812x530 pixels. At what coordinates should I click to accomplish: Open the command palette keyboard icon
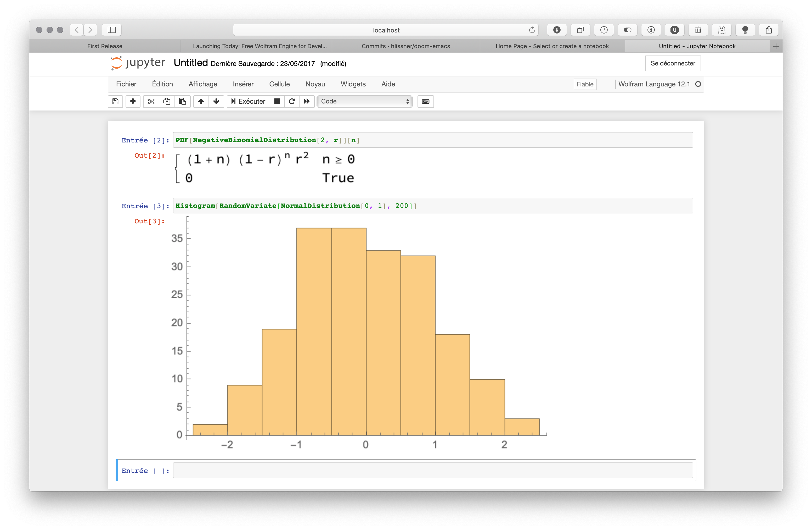pos(425,101)
